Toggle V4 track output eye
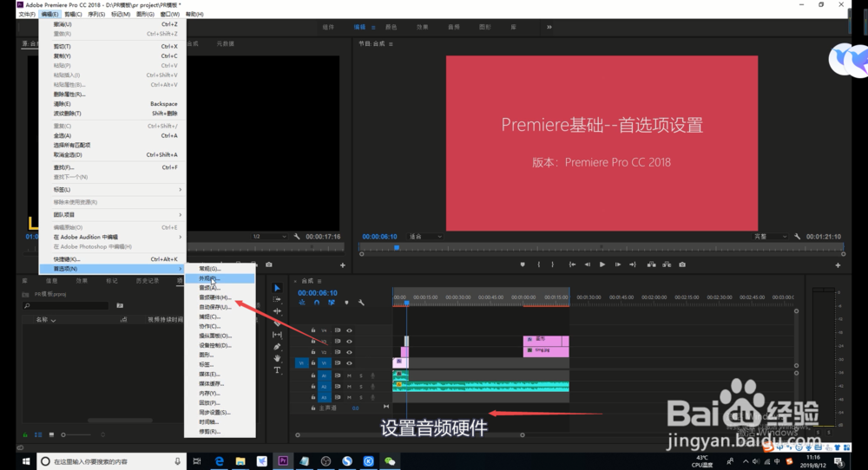 (349, 330)
